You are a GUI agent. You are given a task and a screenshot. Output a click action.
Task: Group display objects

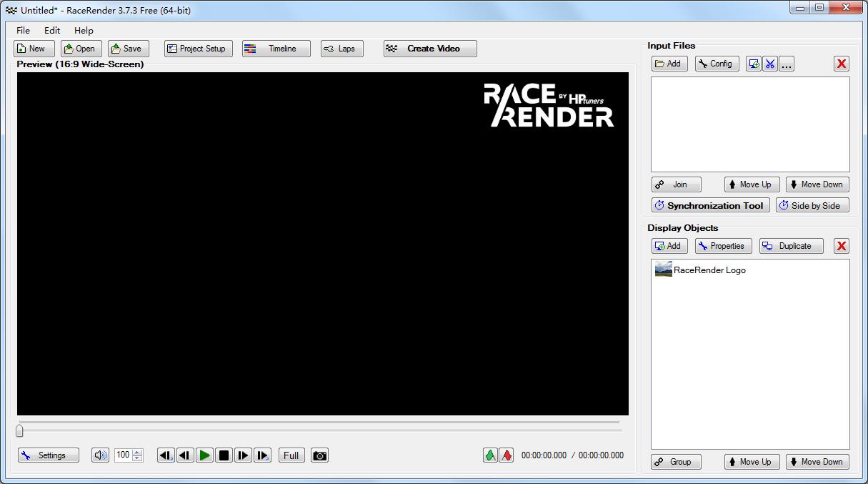[677, 462]
